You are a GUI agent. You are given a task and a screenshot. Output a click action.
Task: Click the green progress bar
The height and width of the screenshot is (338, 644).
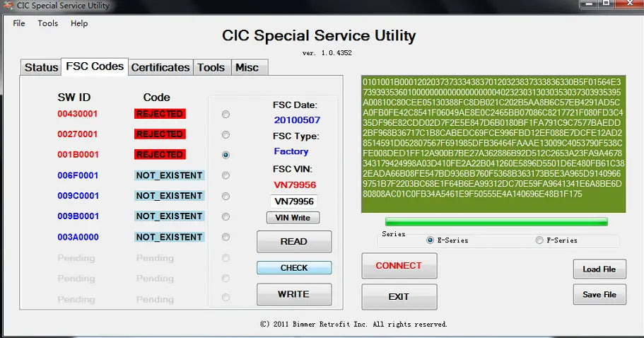496,221
